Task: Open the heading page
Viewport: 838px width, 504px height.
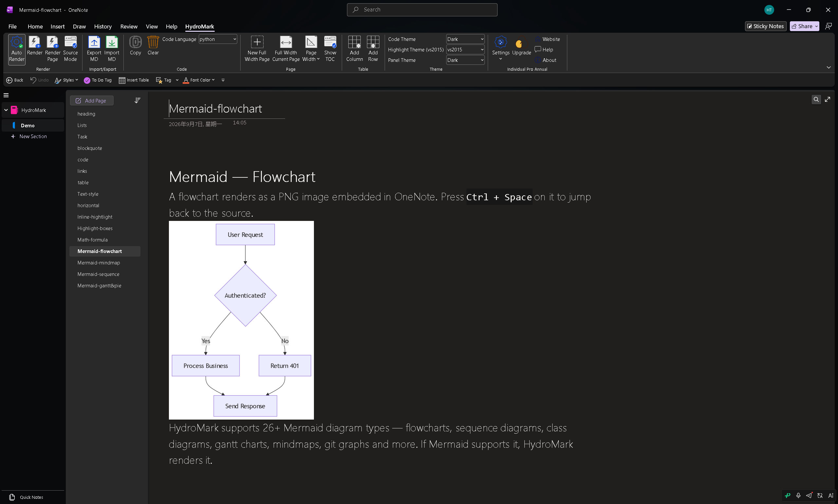Action: pos(105,114)
